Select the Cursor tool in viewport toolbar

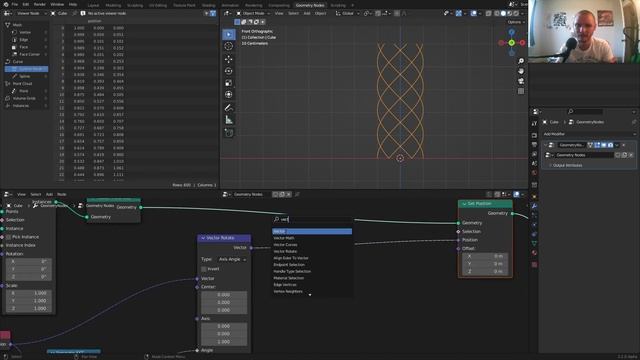pyautogui.click(x=229, y=46)
